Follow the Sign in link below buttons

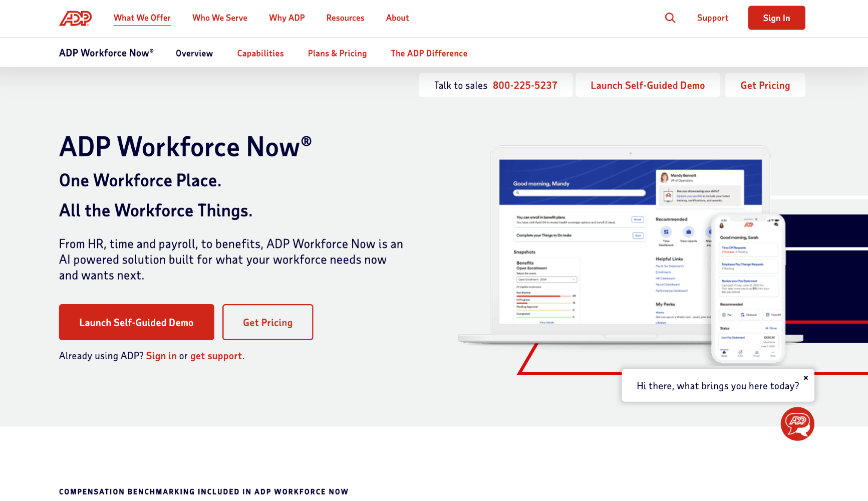coord(161,356)
